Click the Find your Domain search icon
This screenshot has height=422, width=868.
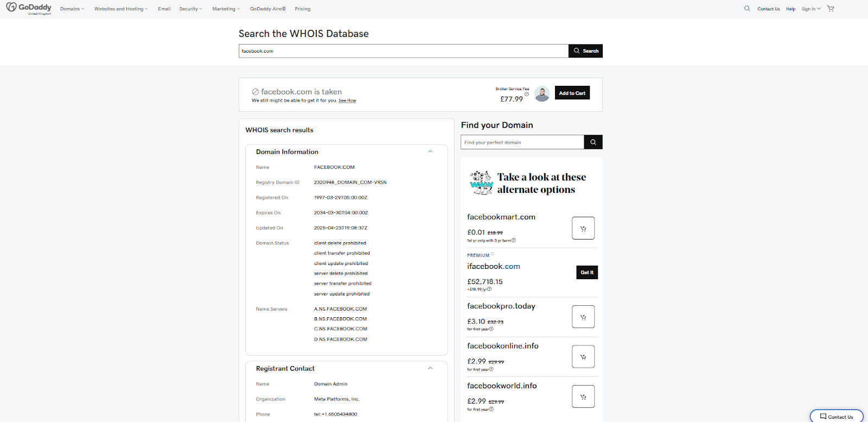pyautogui.click(x=593, y=142)
